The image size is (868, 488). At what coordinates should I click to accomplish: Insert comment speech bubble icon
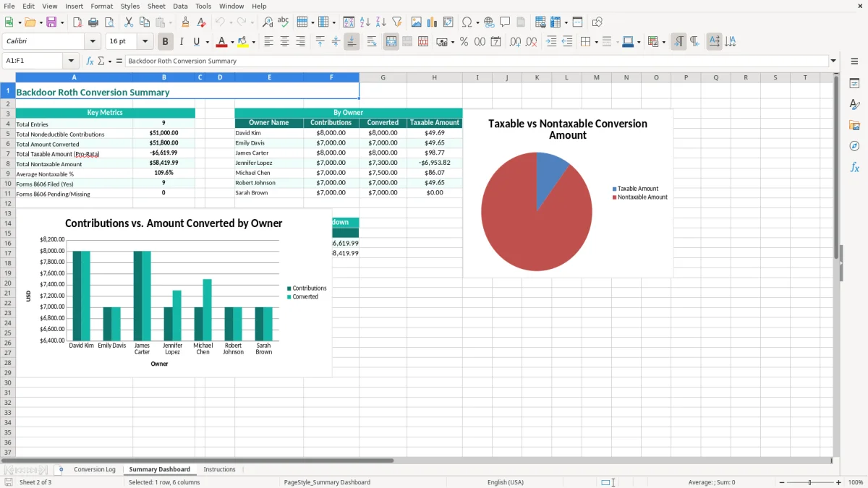click(505, 22)
